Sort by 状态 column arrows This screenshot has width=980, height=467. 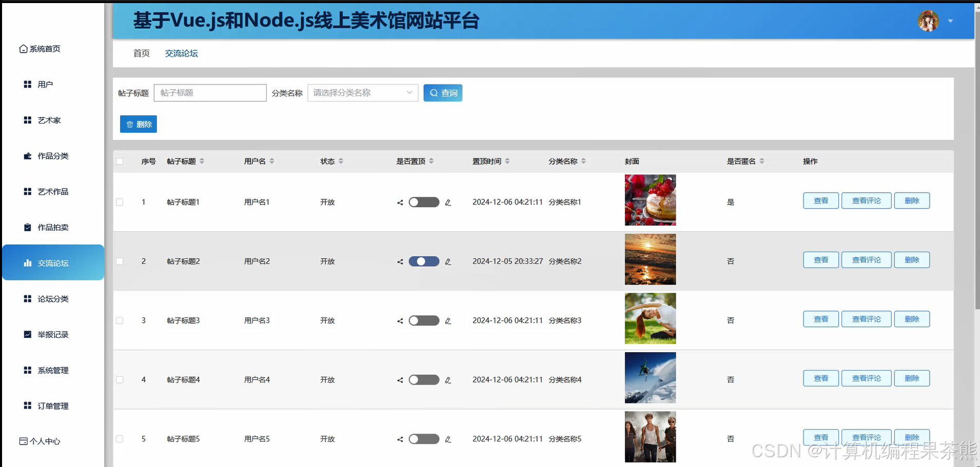[x=341, y=161]
